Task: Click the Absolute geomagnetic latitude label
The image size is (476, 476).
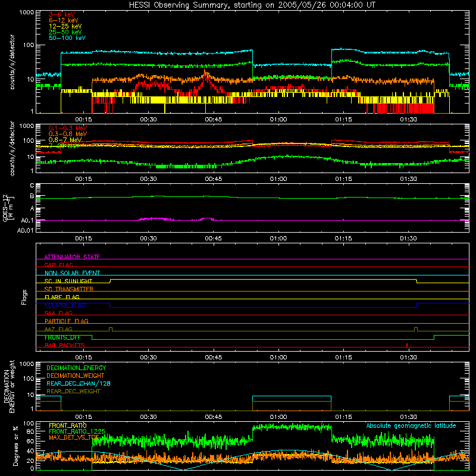Action: coord(411,425)
